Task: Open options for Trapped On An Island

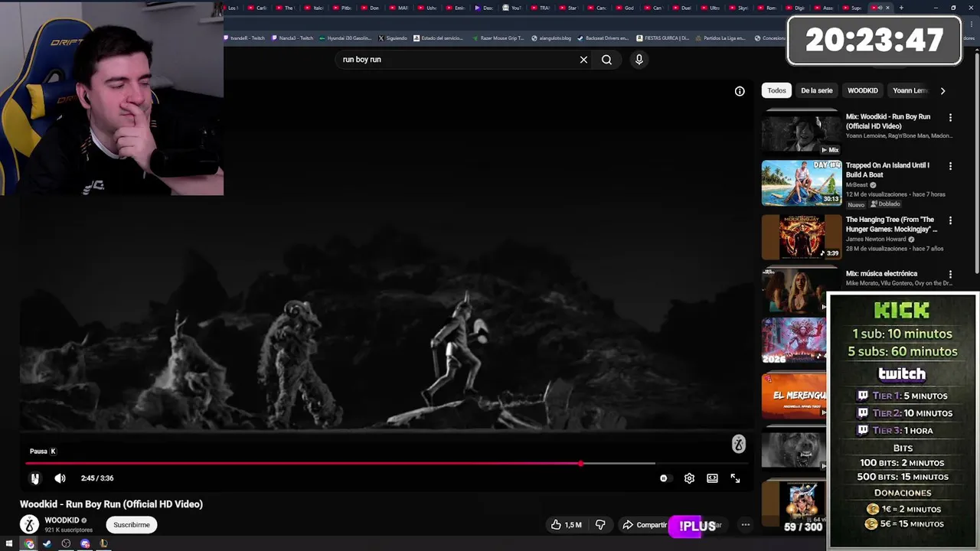Action: 950,166
